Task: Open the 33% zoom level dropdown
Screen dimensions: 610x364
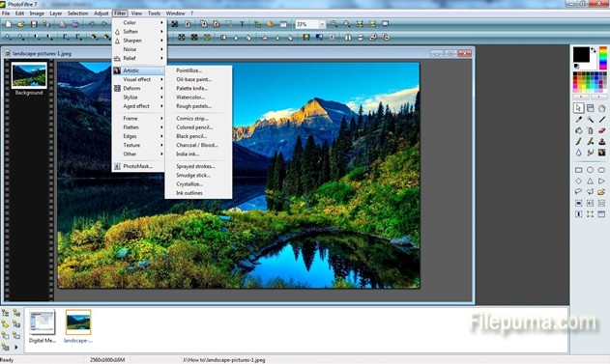Action: tap(322, 24)
